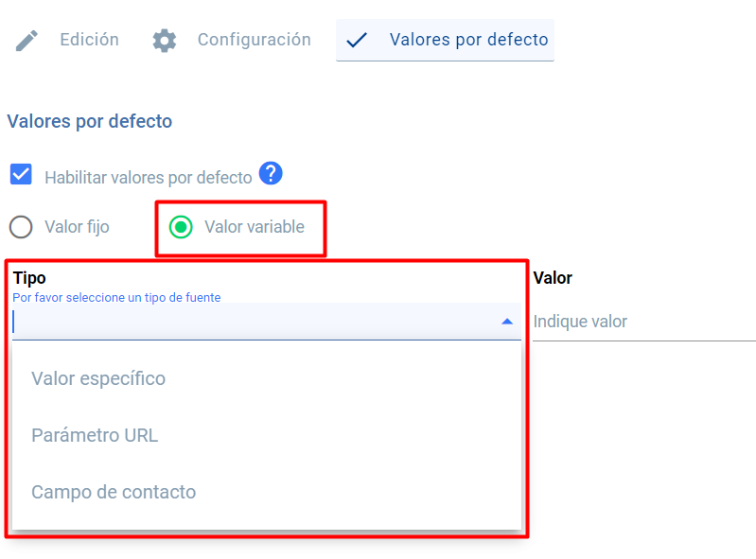Image resolution: width=756 pixels, height=559 pixels.
Task: Click the Valor fijo label text
Action: [78, 227]
